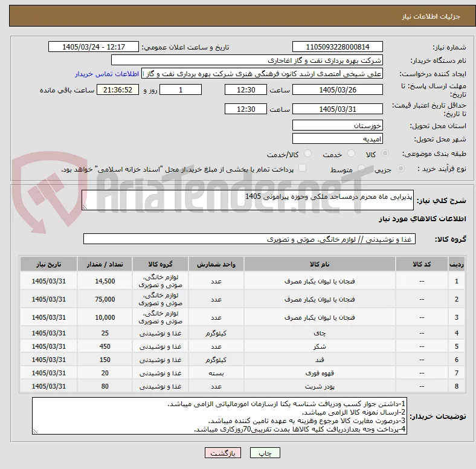The width and height of the screenshot is (476, 469).
Task: Click the delivery province field خوزستان
Action: (x=337, y=126)
